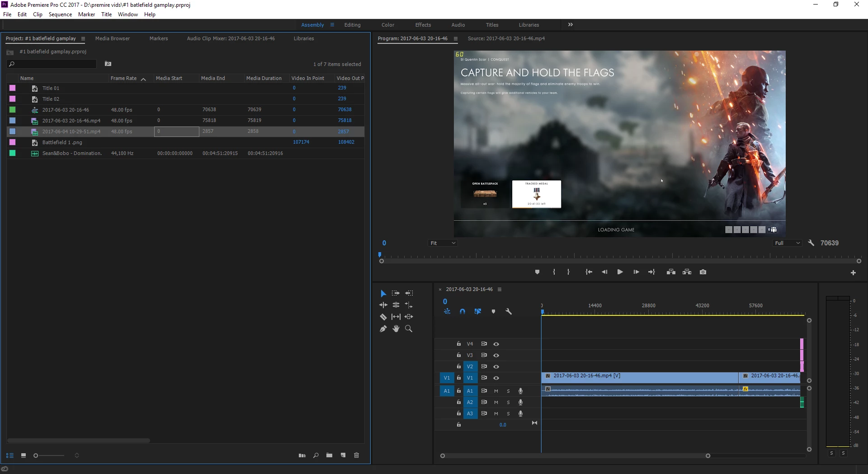Screen dimensions: 868x474
Task: Pick the Hand tool
Action: click(x=396, y=329)
